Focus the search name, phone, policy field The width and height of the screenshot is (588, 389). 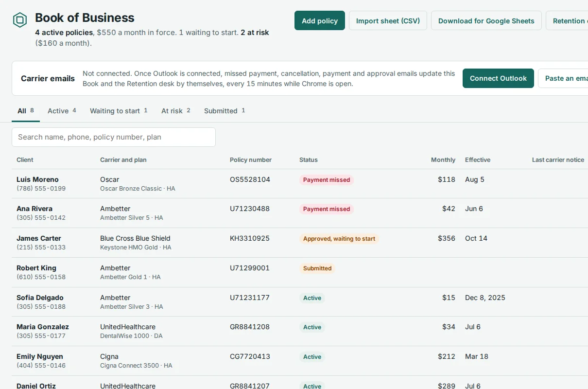click(x=114, y=137)
